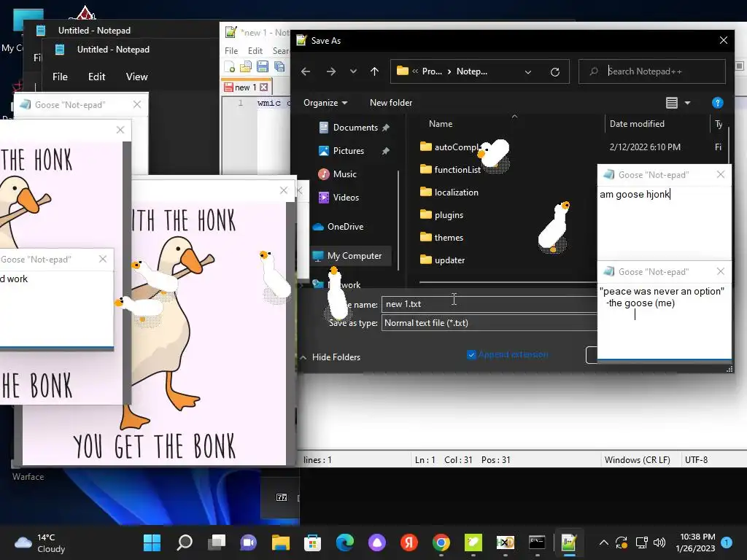The image size is (747, 560).
Task: Close the 'am goose hjonk' Not-epad window
Action: [720, 175]
